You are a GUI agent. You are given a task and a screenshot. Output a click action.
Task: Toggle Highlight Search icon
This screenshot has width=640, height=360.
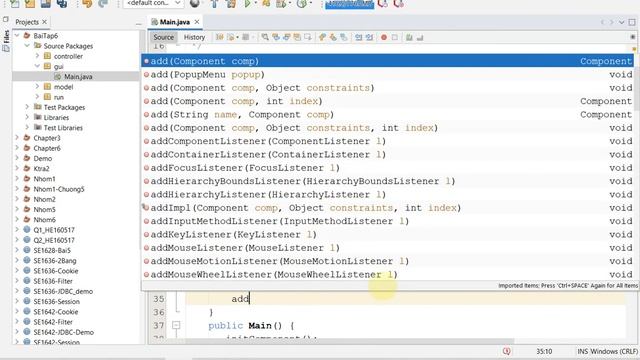pos(297,37)
